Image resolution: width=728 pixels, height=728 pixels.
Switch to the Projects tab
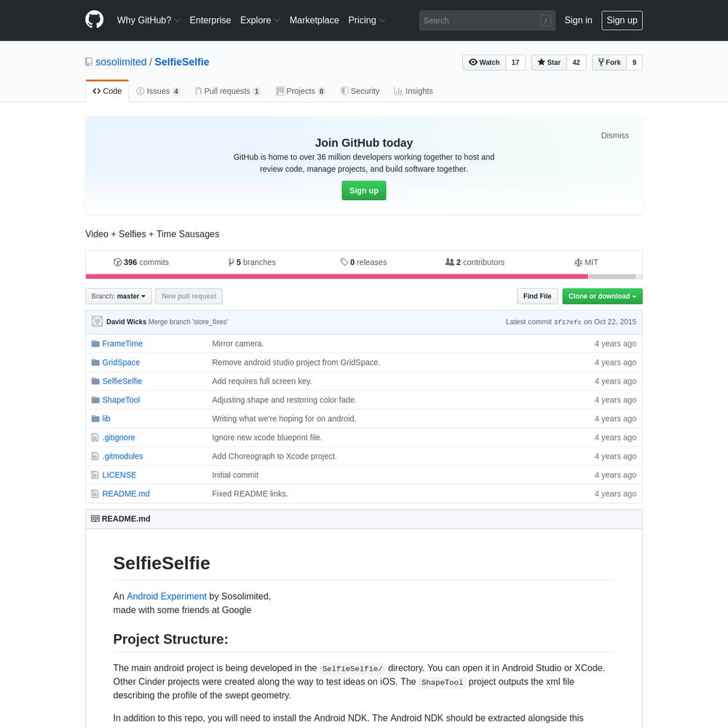click(301, 91)
